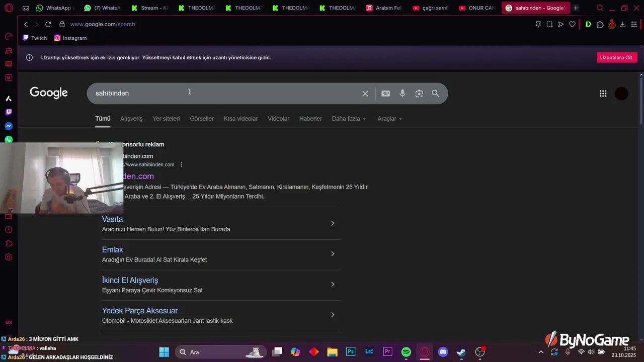Open history clock icon in sidebar
644x362 pixels.
coord(9,230)
